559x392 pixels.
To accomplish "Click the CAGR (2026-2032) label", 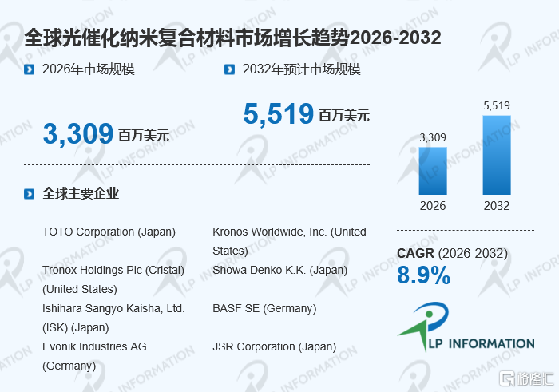I will [x=453, y=253].
